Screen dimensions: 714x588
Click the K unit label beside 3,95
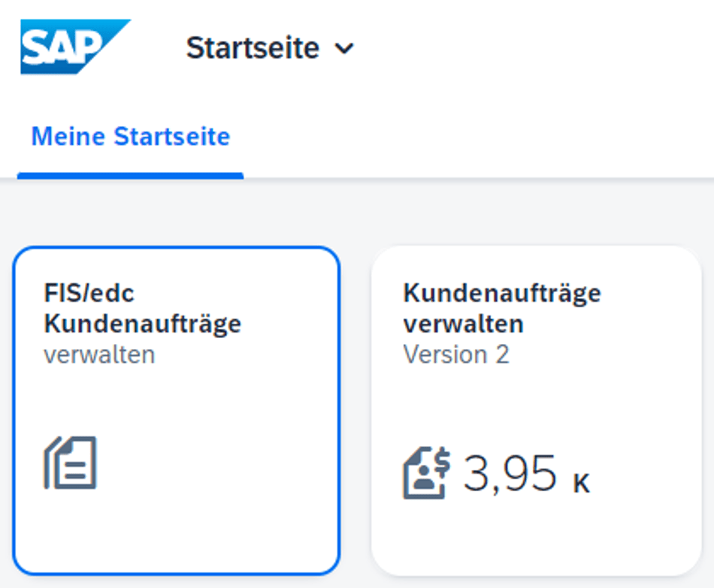(x=582, y=482)
